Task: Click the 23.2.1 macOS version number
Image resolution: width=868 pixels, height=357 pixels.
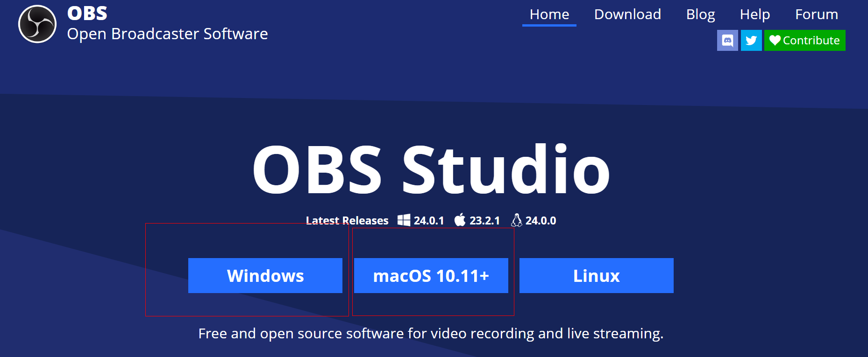Action: [485, 221]
